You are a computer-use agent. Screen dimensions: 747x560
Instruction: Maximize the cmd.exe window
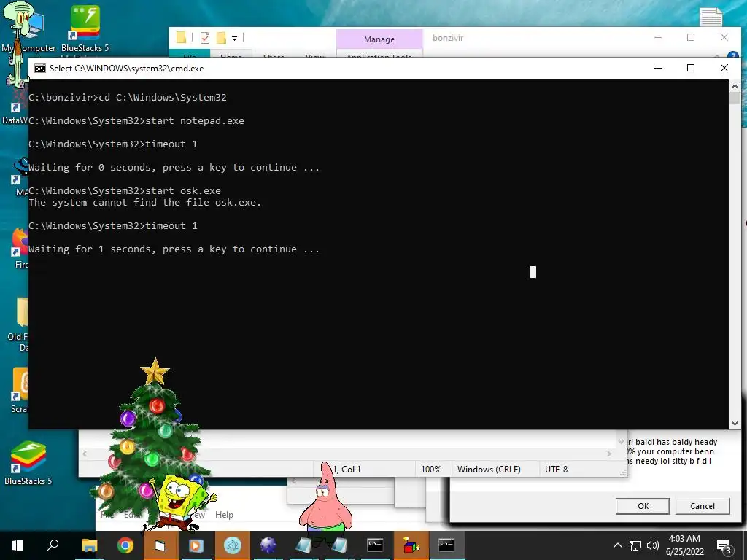click(691, 68)
